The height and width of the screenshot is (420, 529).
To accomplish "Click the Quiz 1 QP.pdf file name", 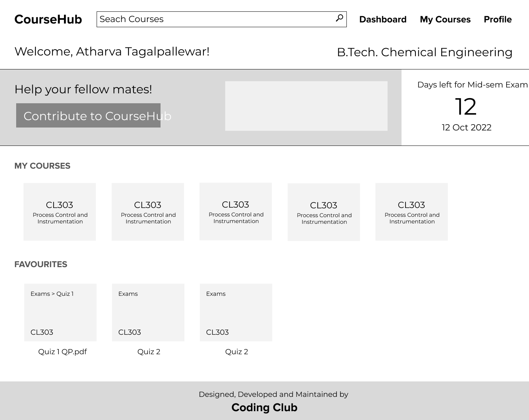I will coord(62,352).
